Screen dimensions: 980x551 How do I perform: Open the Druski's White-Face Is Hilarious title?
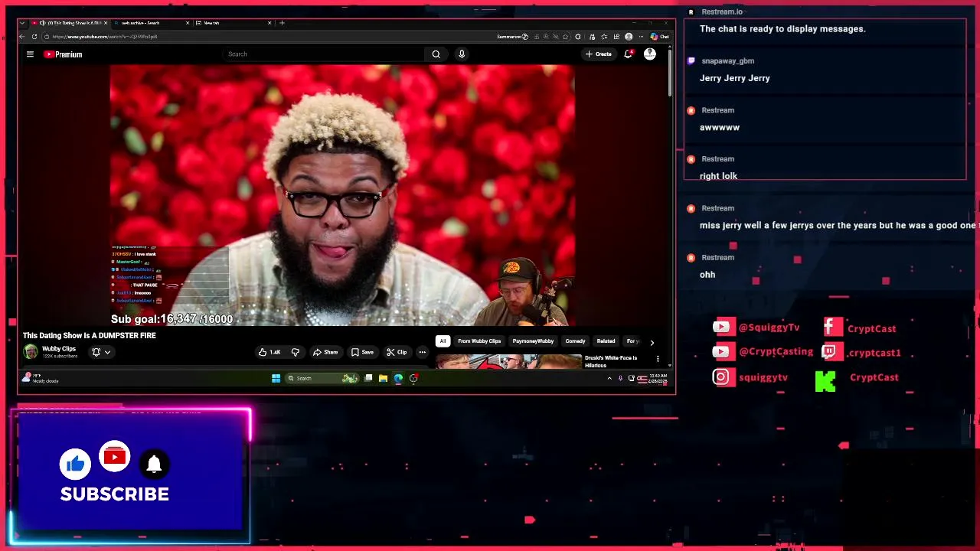pos(611,361)
